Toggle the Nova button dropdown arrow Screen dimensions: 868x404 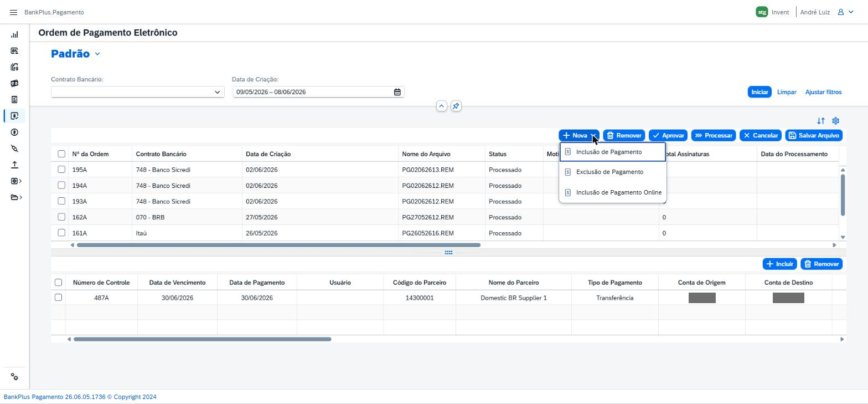[593, 135]
